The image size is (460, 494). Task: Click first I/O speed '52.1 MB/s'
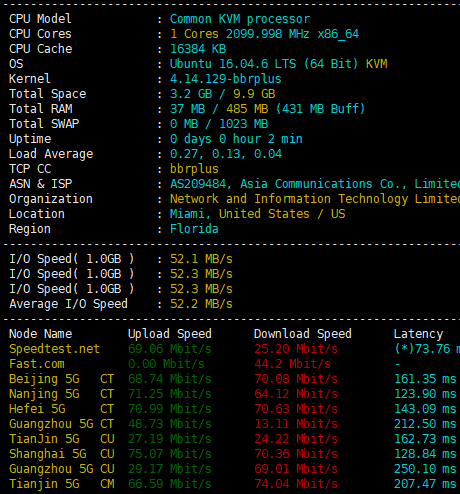(201, 259)
